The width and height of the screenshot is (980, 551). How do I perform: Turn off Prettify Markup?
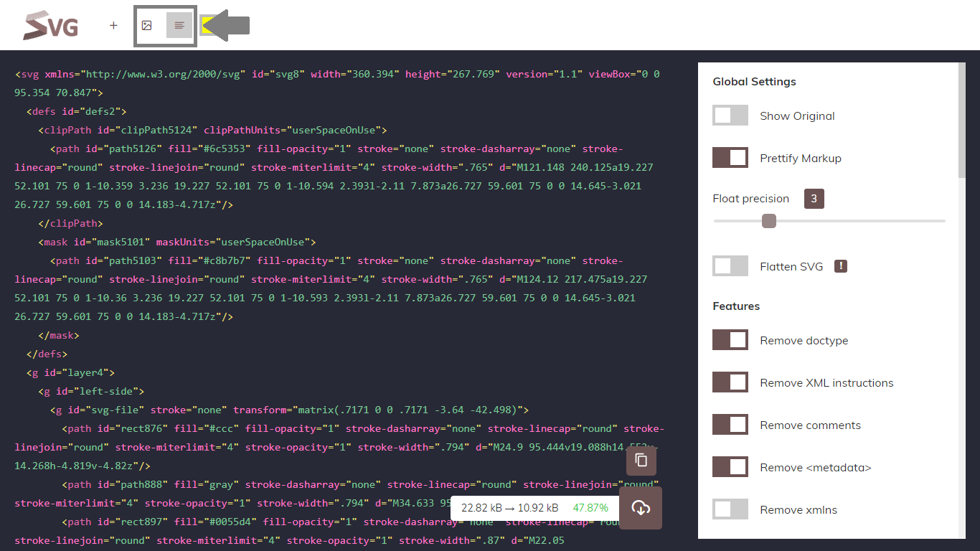(730, 157)
